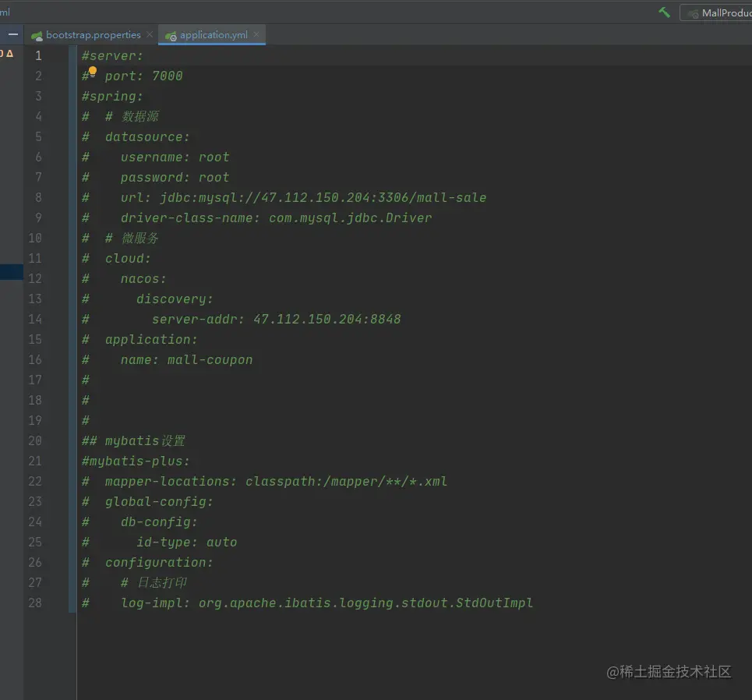Click 'name: mall-coupon' text
Viewport: 752px width, 700px height.
tap(186, 360)
